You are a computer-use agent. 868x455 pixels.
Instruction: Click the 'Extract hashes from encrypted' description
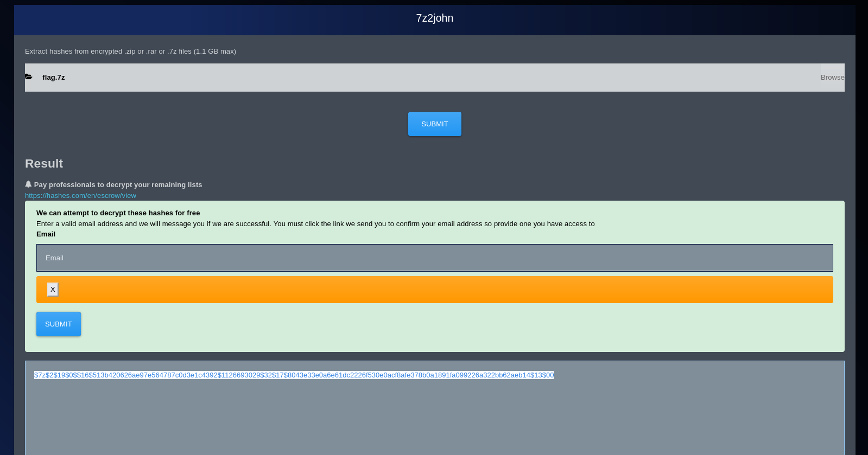tap(130, 52)
